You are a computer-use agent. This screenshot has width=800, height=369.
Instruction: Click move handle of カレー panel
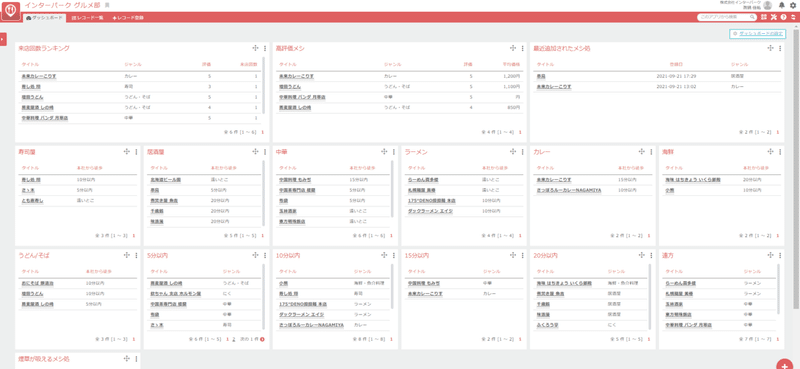click(x=642, y=152)
